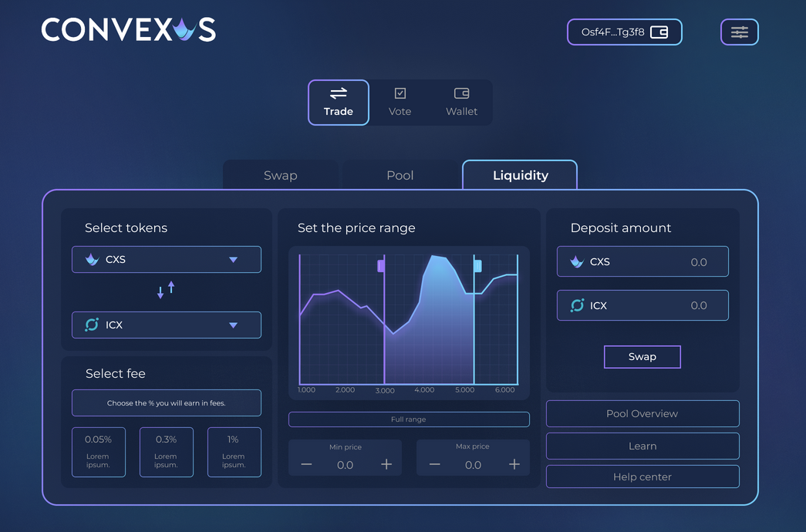Viewport: 806px width, 532px height.
Task: Increase Max price with plus
Action: (514, 464)
